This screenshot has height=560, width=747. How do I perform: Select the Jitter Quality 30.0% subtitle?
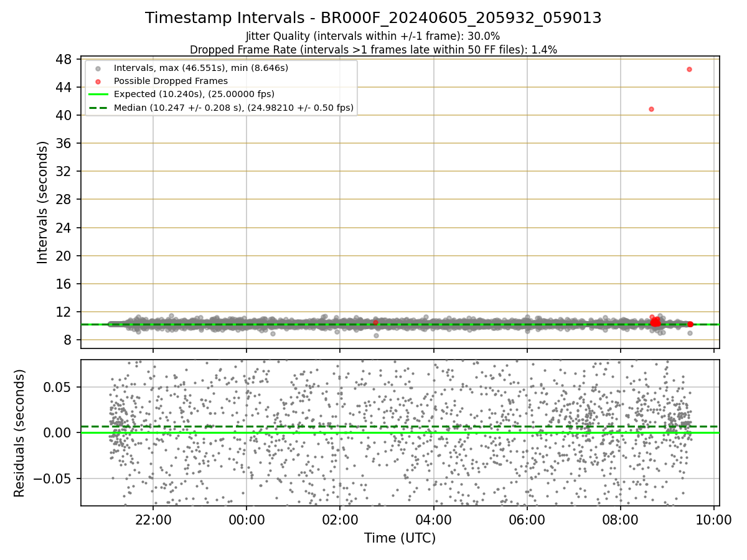tap(373, 36)
